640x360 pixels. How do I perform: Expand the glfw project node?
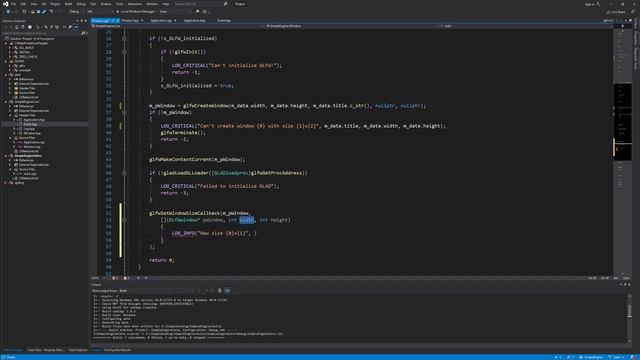click(x=10, y=66)
